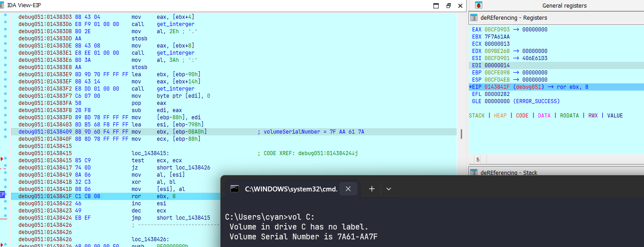Click the cmd terminal tab icon

point(234,189)
